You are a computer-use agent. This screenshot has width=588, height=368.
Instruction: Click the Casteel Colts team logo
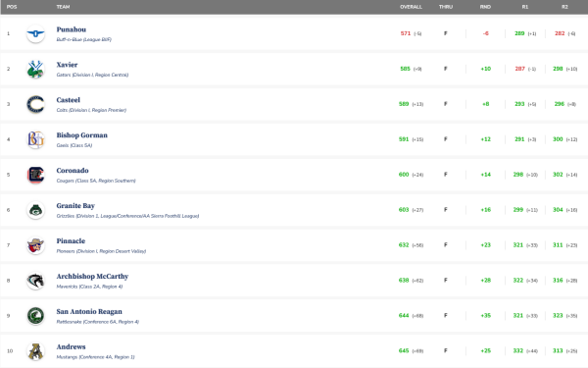pos(35,104)
